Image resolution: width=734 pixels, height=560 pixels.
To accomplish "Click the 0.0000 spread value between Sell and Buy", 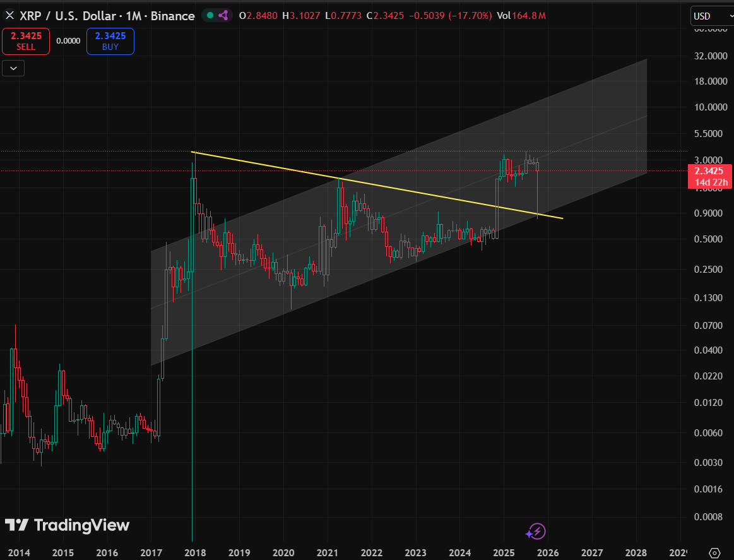I will click(68, 40).
